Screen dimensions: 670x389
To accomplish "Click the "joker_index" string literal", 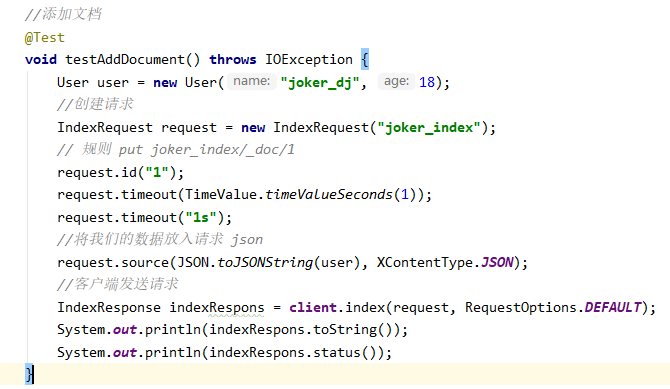I will [x=429, y=127].
